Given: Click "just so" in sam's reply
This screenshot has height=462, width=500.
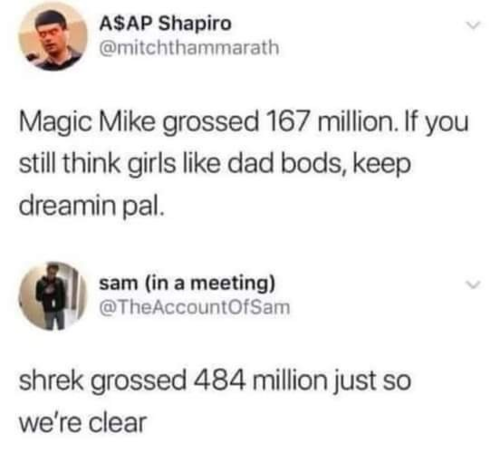Looking at the screenshot, I should tap(372, 382).
